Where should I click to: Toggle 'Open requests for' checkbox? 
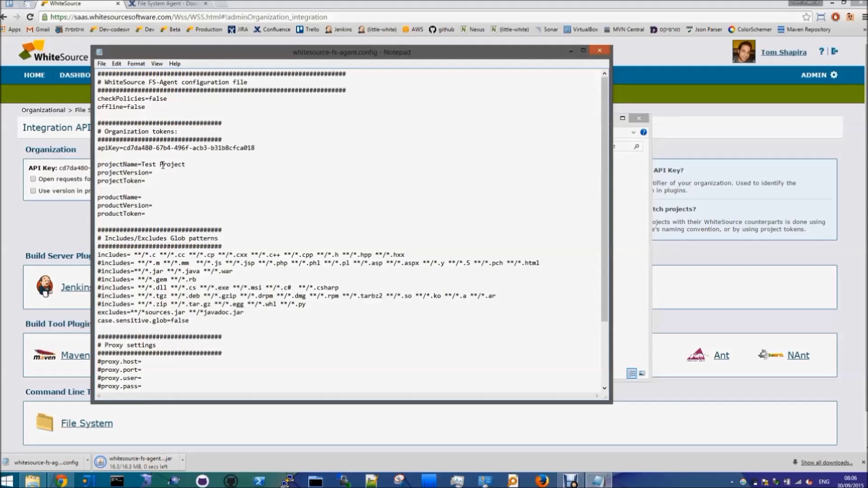click(x=33, y=179)
